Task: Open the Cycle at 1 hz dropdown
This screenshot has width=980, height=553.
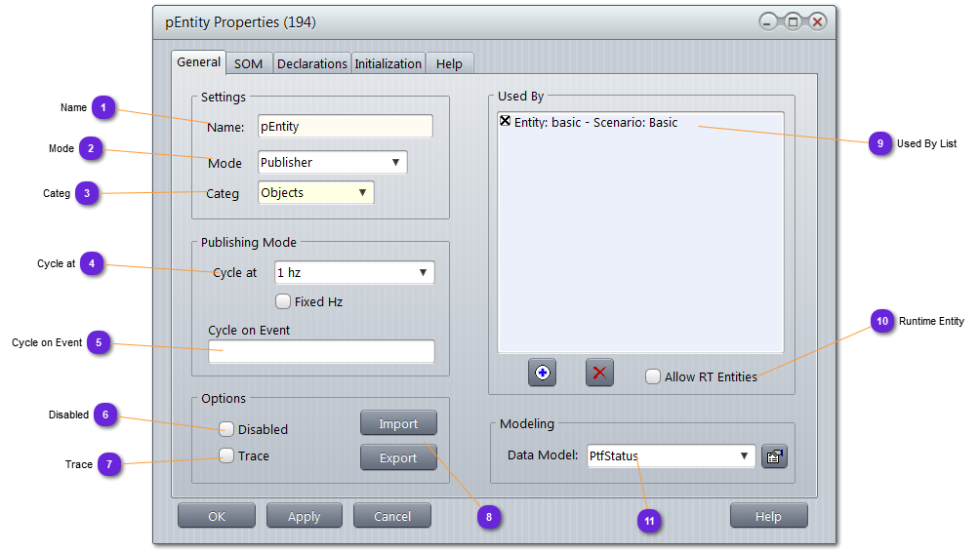Action: click(353, 273)
